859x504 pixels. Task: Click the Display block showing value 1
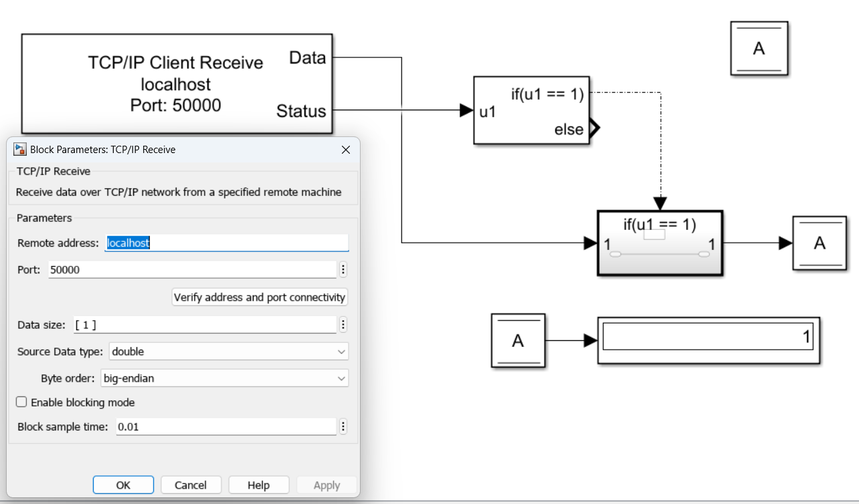(708, 340)
